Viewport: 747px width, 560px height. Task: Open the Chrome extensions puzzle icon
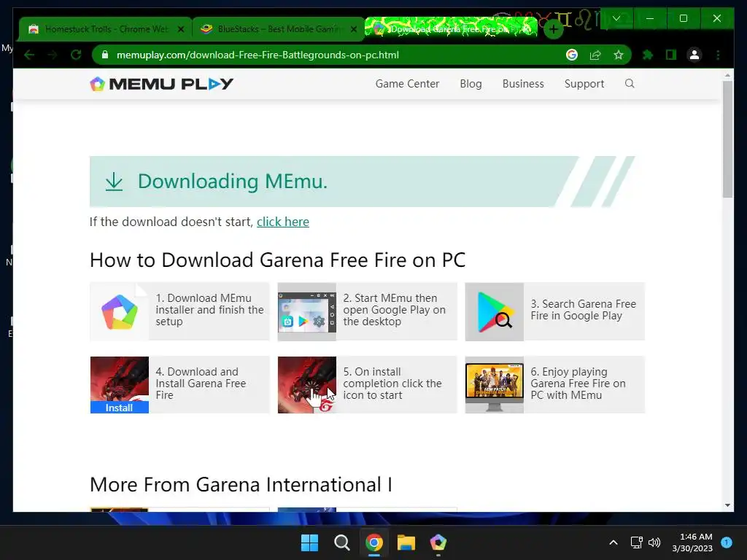pyautogui.click(x=648, y=55)
